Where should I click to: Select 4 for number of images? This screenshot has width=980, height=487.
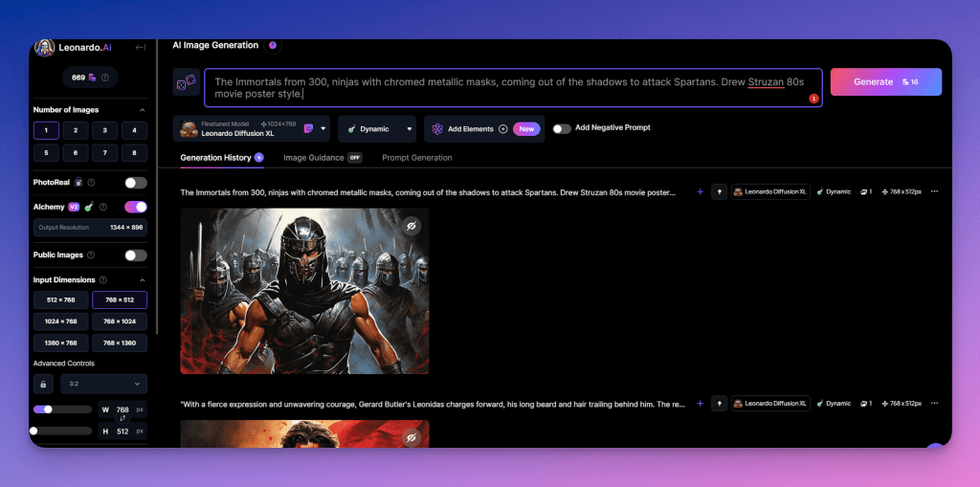point(134,131)
